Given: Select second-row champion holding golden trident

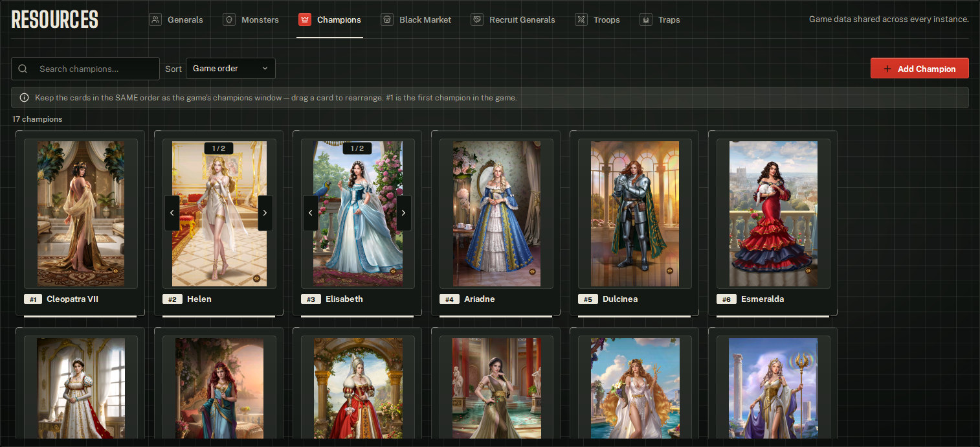Looking at the screenshot, I should [x=774, y=389].
